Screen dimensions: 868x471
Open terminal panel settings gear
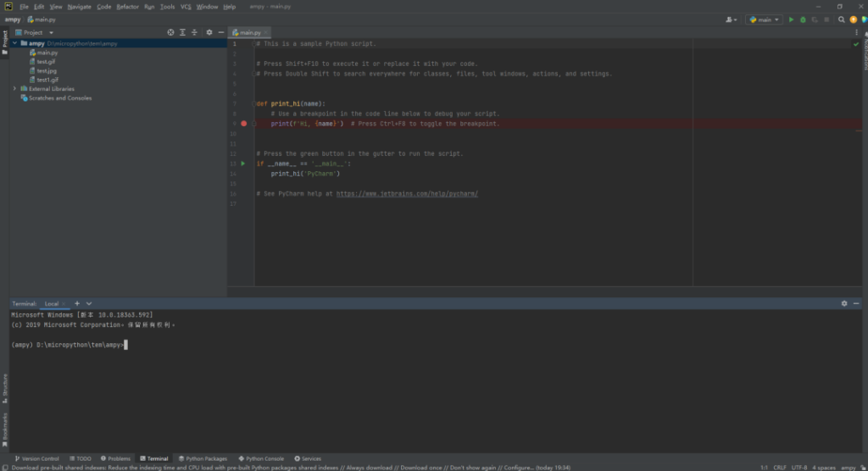point(844,303)
